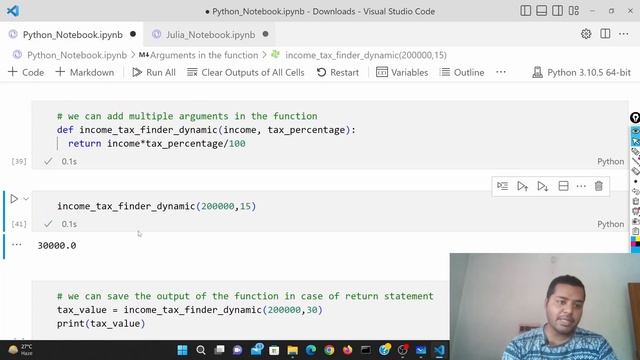Select Python_Notebook.ipynb in the breadcrumb
The image size is (640, 360).
77,55
